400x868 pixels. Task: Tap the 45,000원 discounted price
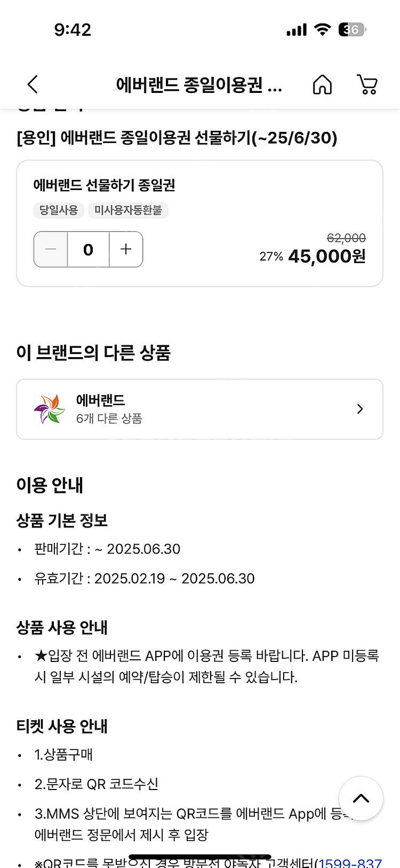(326, 257)
